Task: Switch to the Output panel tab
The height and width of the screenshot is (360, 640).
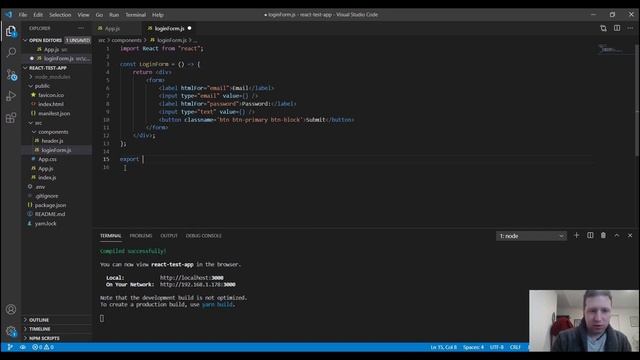Action: (169, 236)
